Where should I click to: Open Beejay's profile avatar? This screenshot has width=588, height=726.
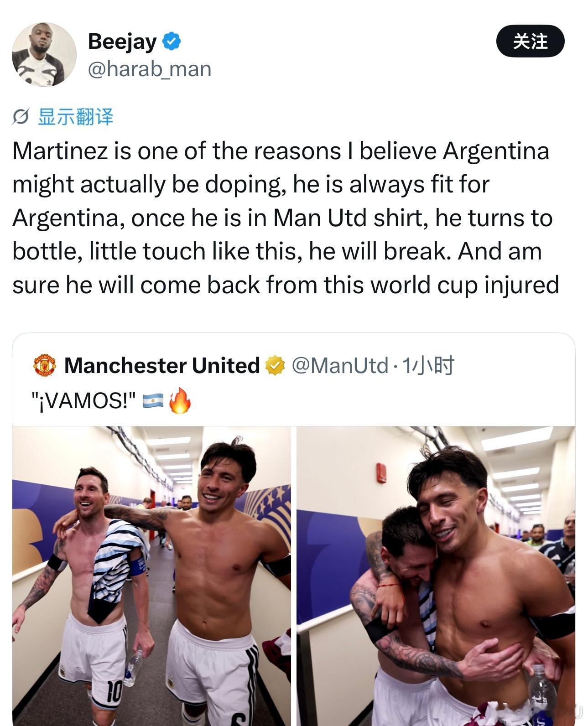click(x=44, y=54)
